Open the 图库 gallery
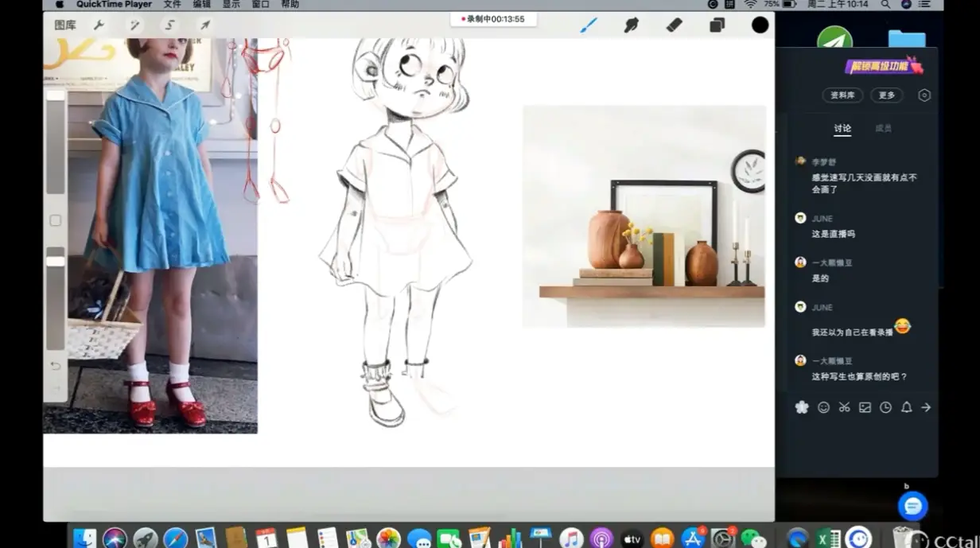Image resolution: width=980 pixels, height=548 pixels. click(x=67, y=25)
